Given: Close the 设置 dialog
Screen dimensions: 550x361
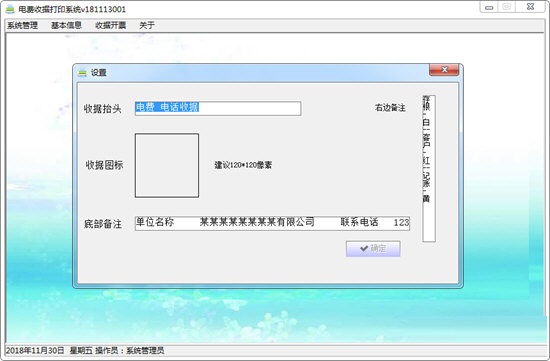Looking at the screenshot, I should 444,69.
